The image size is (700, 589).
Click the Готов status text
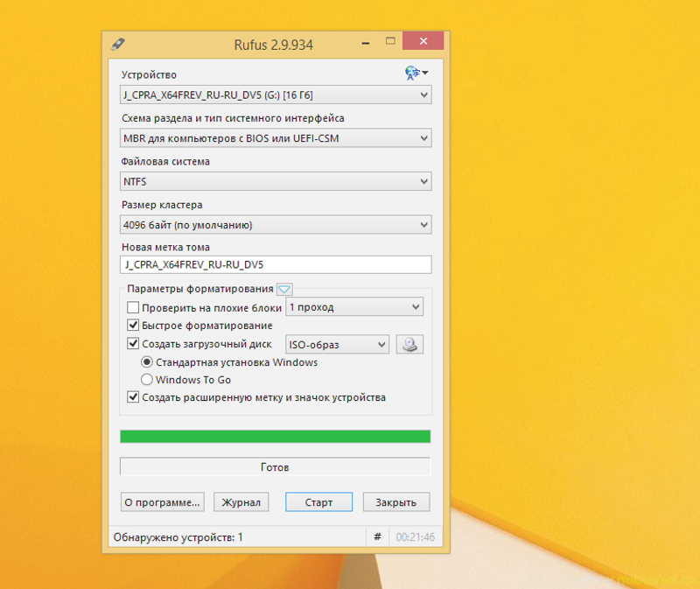pos(275,467)
